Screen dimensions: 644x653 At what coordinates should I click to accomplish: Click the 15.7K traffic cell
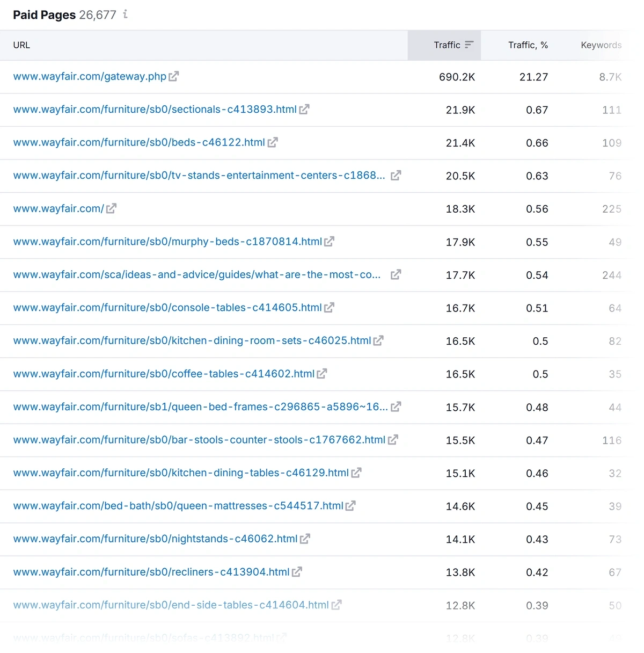[x=460, y=408]
